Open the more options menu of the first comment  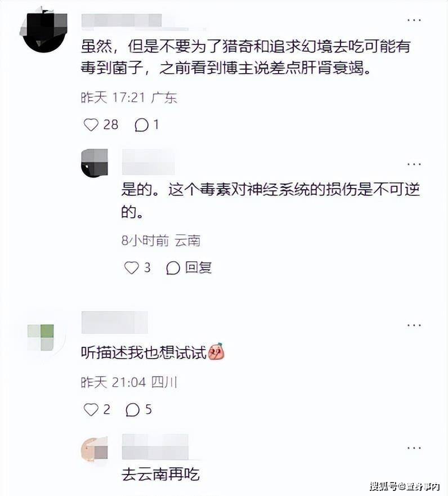pyautogui.click(x=414, y=20)
